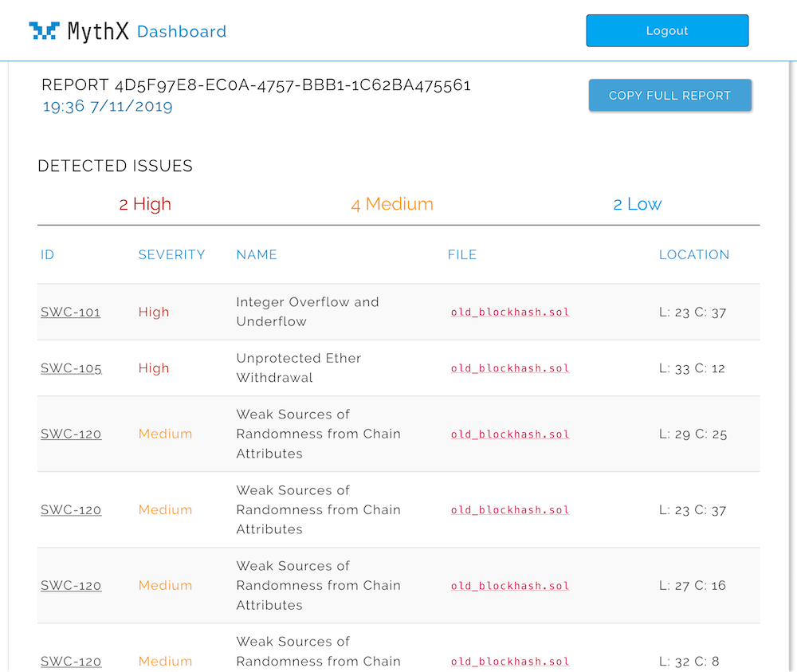Open old_blockhash.sol in Unprotected Ether Withdrawal row
The height and width of the screenshot is (672, 797).
point(510,368)
